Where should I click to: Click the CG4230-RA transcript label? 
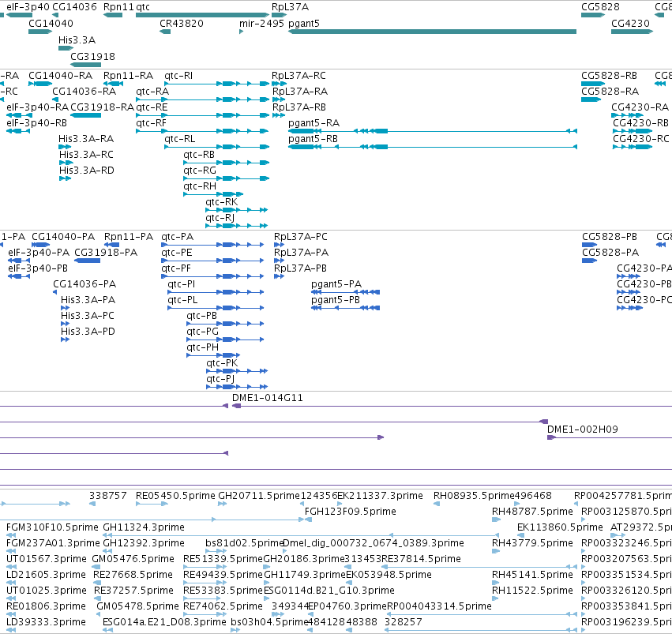pos(640,107)
